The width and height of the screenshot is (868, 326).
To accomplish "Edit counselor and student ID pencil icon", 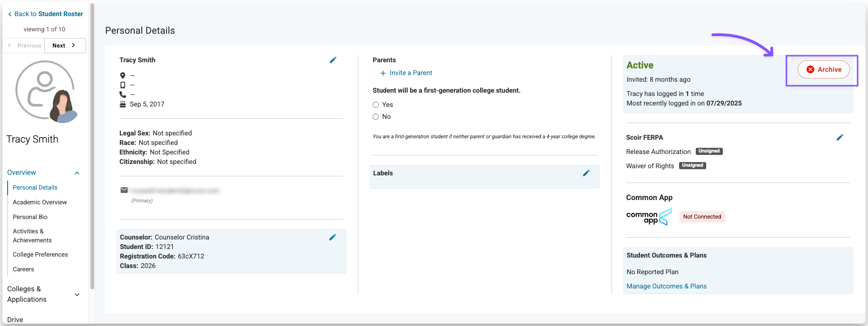I will [333, 237].
